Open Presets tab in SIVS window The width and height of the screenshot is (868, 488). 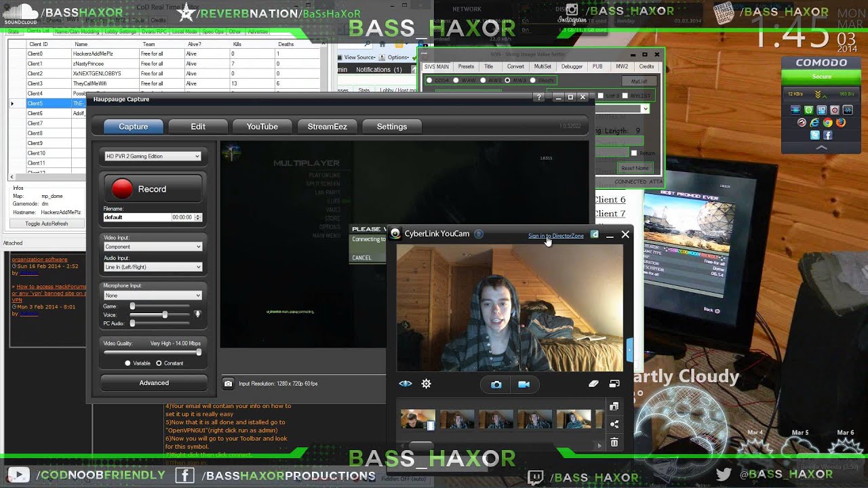click(x=466, y=66)
